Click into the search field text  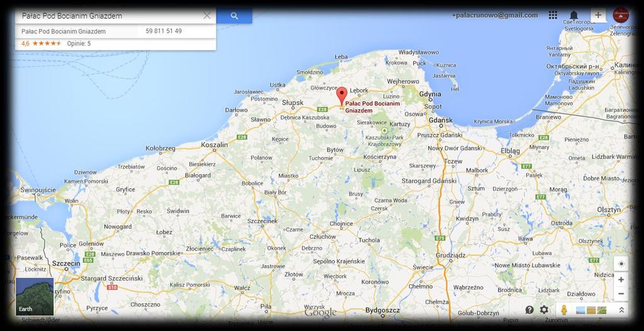[72, 16]
